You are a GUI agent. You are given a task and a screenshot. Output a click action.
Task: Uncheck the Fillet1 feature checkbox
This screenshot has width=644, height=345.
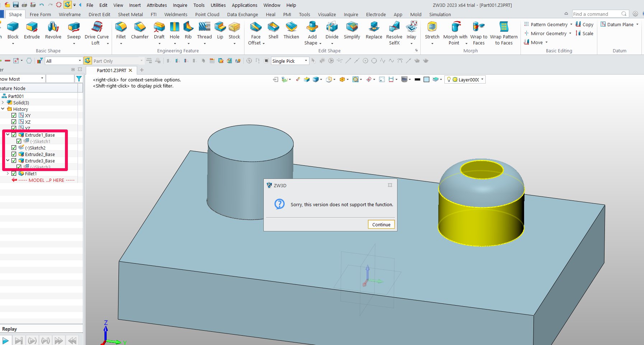[14, 174]
